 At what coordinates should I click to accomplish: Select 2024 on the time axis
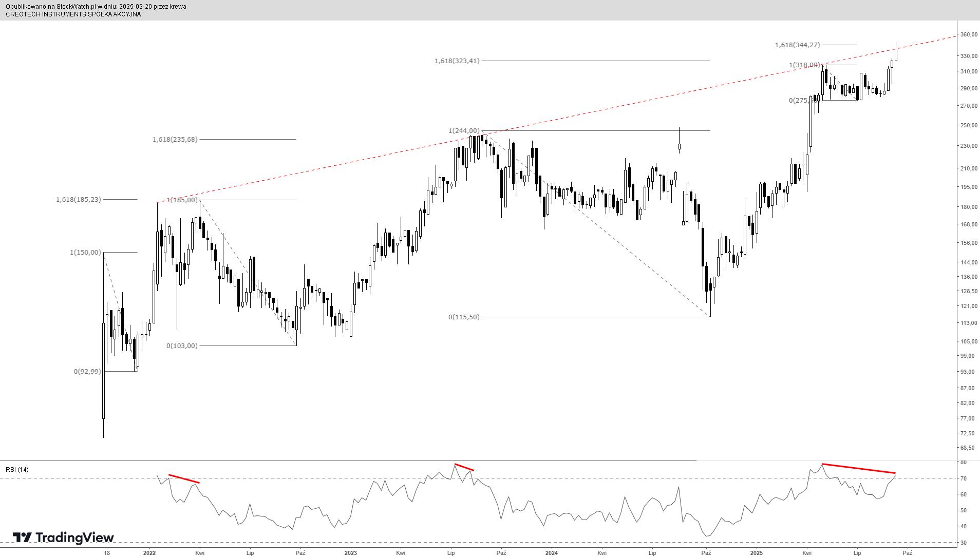coord(551,553)
